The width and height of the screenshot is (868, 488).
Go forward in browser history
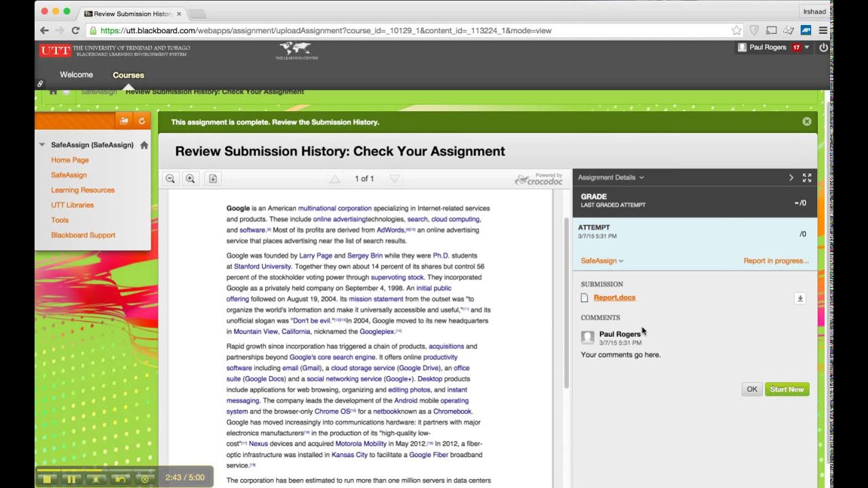click(60, 30)
